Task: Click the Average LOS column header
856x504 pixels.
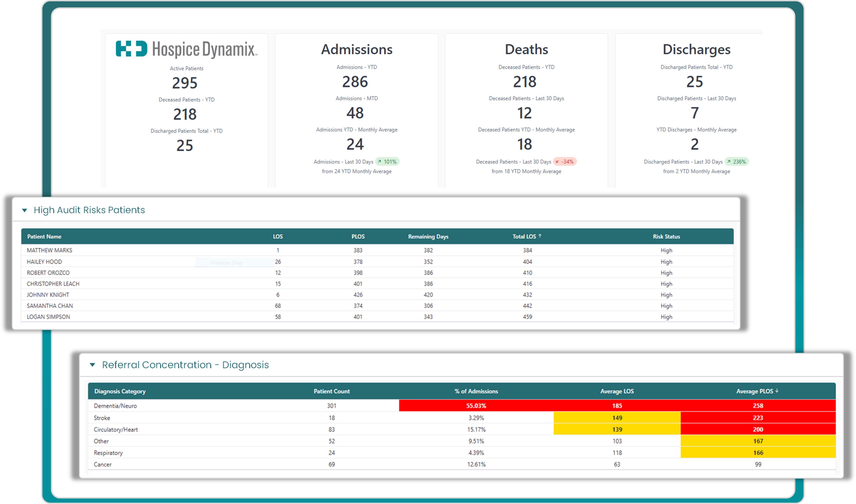Action: pyautogui.click(x=617, y=391)
